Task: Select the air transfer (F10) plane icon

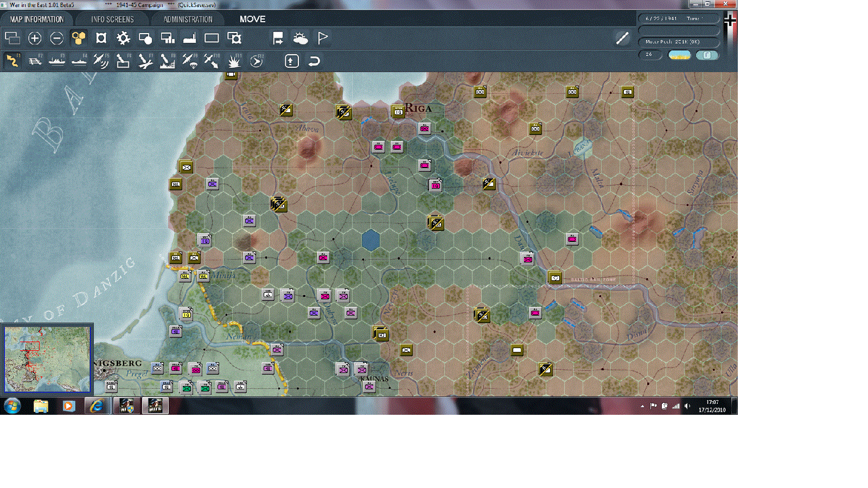Action: click(x=212, y=61)
